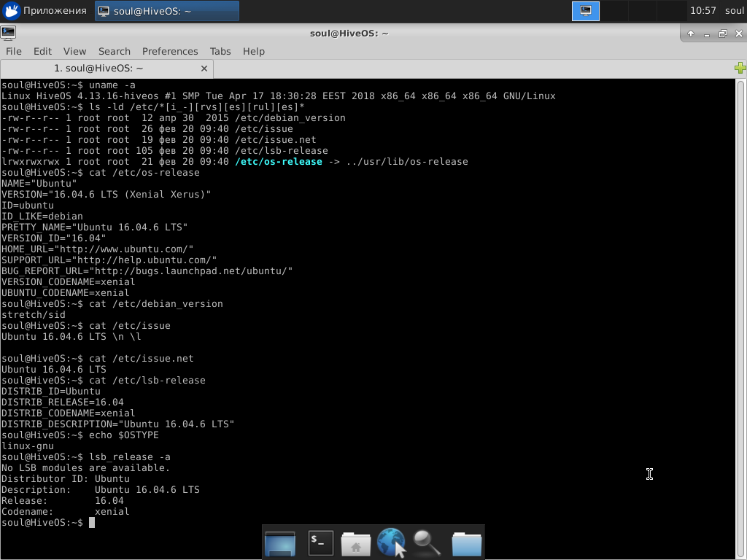
Task: Click the 'DISTRIB_DESCRIPTION' line
Action: [x=117, y=425]
